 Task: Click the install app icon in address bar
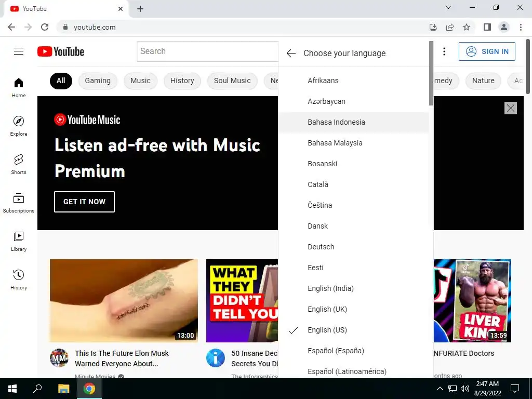point(433,27)
